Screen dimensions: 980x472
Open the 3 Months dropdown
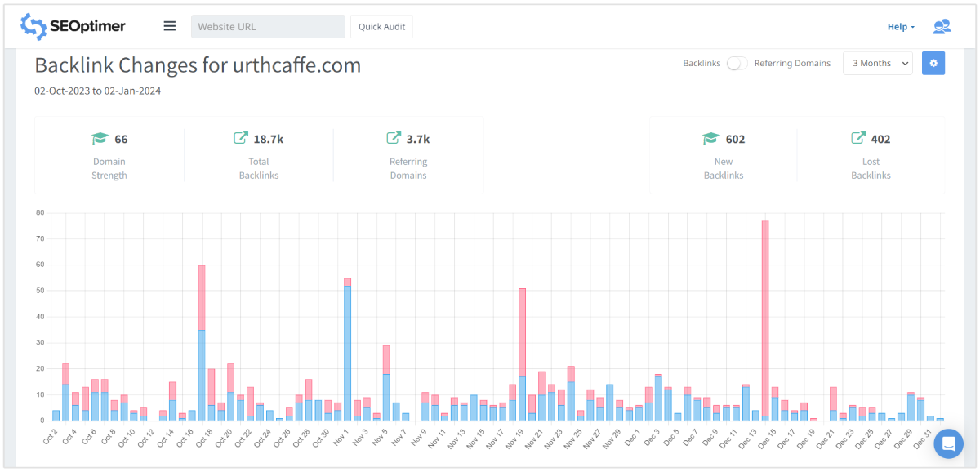(877, 63)
